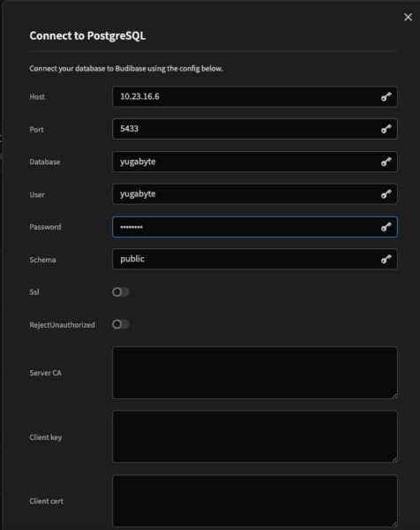420x530 pixels.
Task: Click the key icon in Host field
Action: pyautogui.click(x=386, y=96)
